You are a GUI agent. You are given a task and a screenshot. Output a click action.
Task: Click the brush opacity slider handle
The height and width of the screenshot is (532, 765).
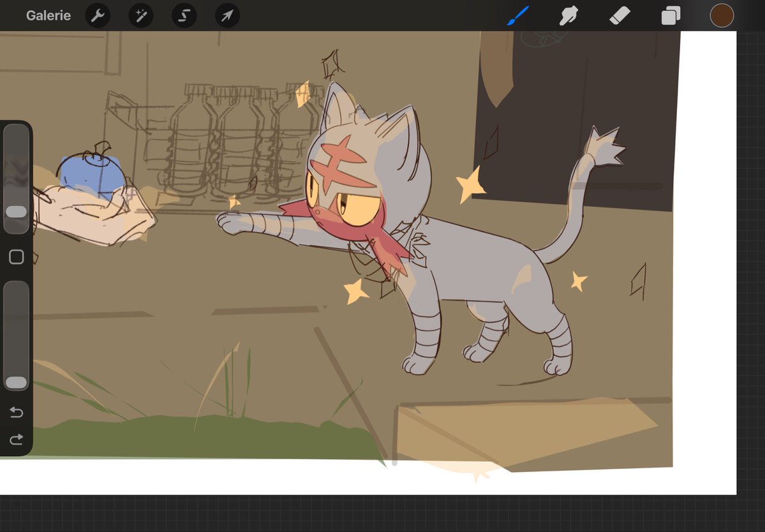pos(16,383)
